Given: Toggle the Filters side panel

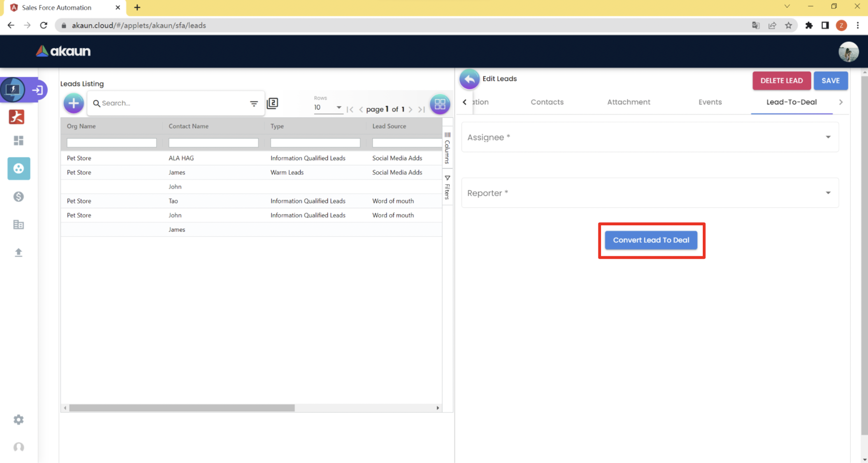Looking at the screenshot, I should tap(447, 187).
